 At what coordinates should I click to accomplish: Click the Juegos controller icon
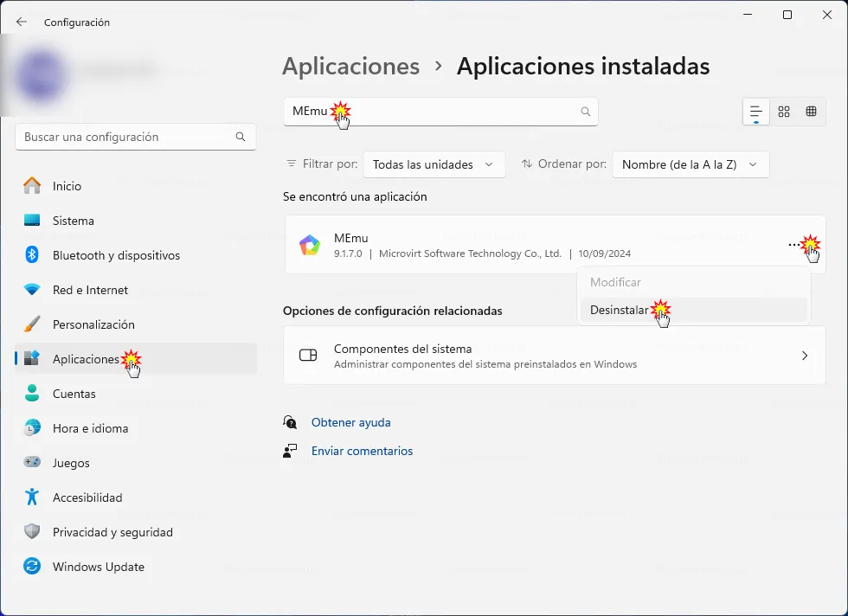32,462
